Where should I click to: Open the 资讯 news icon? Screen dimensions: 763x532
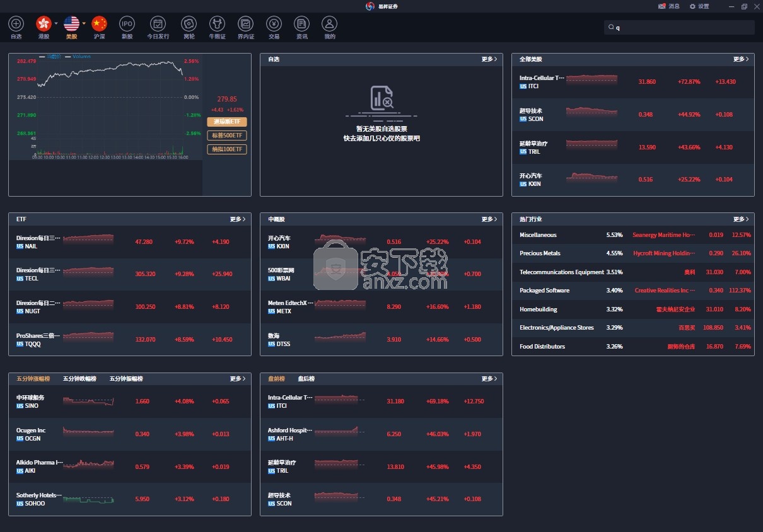[x=301, y=24]
